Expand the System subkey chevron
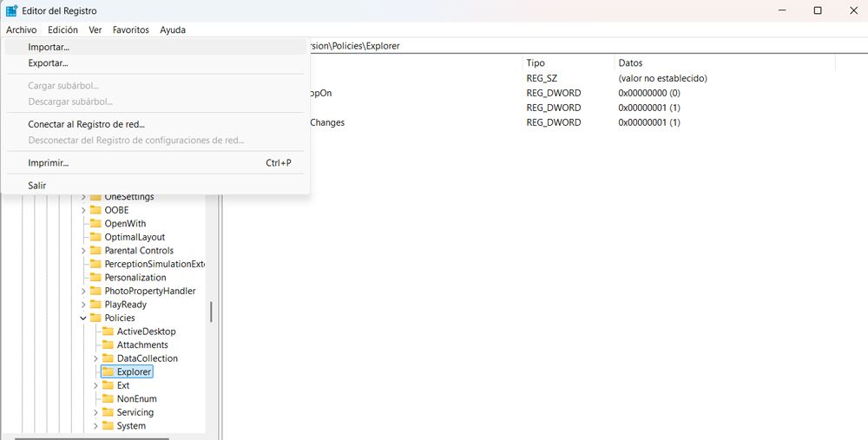 [95, 426]
